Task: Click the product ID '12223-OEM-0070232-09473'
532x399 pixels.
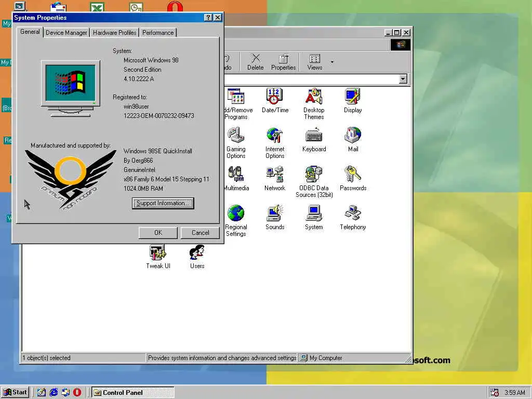Action: 159,116
